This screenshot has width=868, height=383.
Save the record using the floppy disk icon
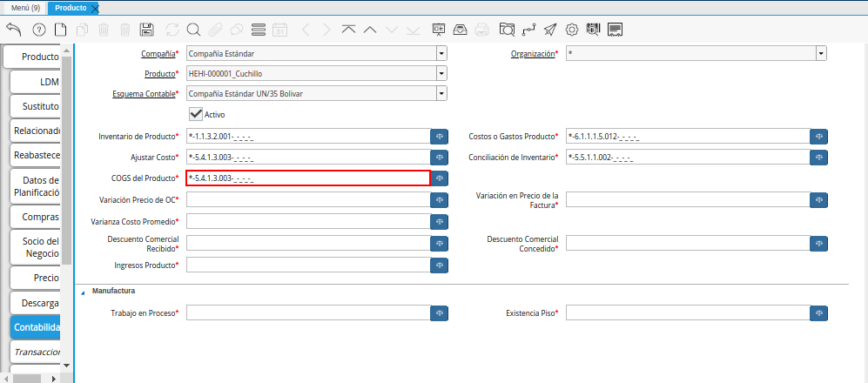coord(147,30)
